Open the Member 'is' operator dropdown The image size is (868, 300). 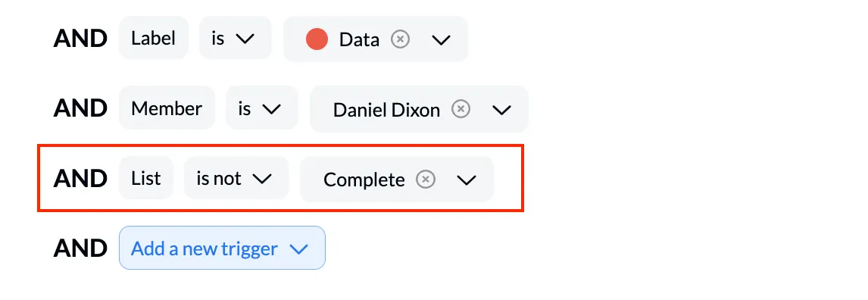(x=262, y=108)
